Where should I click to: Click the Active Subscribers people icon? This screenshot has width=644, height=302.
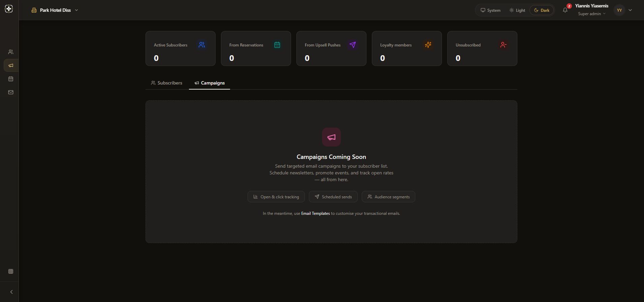point(202,45)
